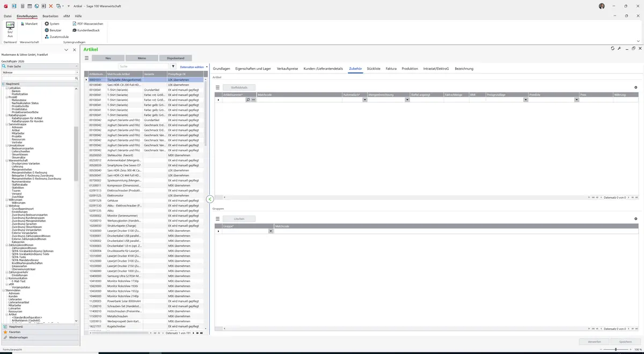Open Benutzer settings in ribbon
The height and width of the screenshot is (354, 644).
pos(53,30)
